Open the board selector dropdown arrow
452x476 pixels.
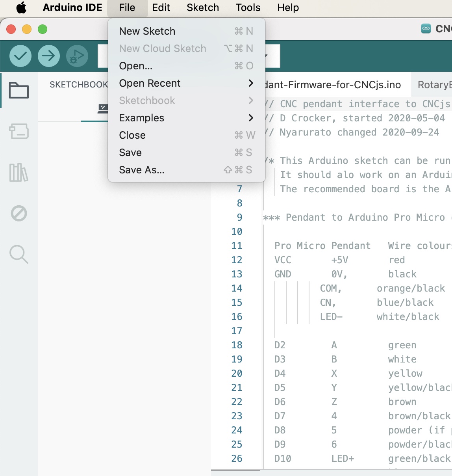(268, 56)
